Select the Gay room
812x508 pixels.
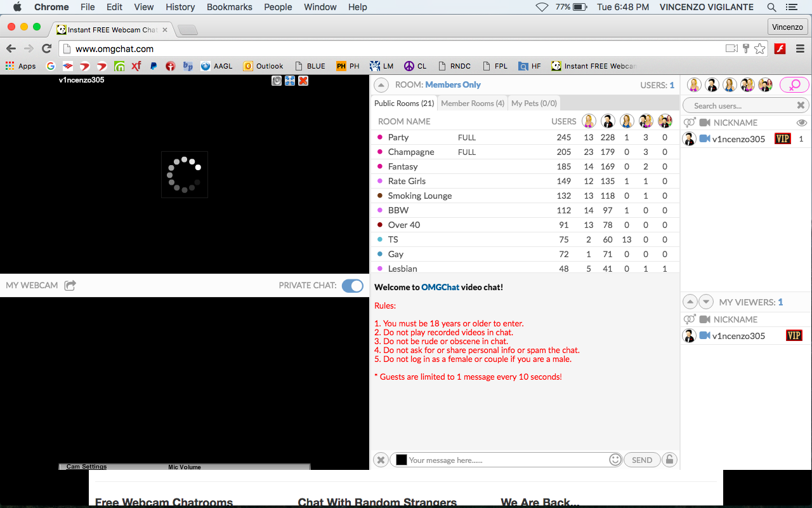(x=525, y=254)
